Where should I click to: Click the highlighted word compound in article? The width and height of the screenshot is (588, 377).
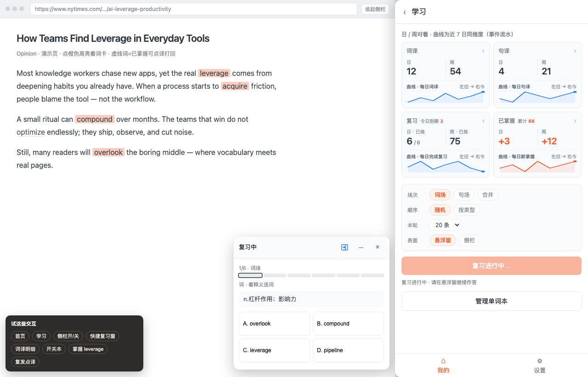(95, 119)
